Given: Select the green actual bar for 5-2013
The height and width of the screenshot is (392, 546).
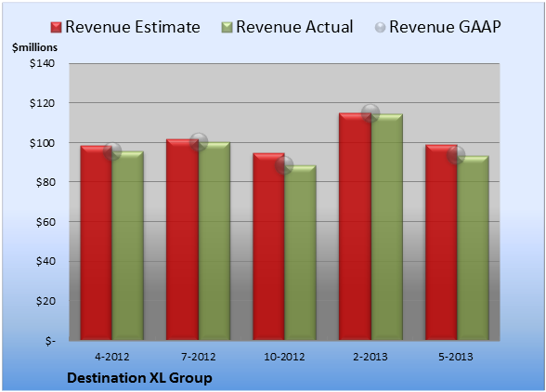Looking at the screenshot, I should (x=473, y=248).
